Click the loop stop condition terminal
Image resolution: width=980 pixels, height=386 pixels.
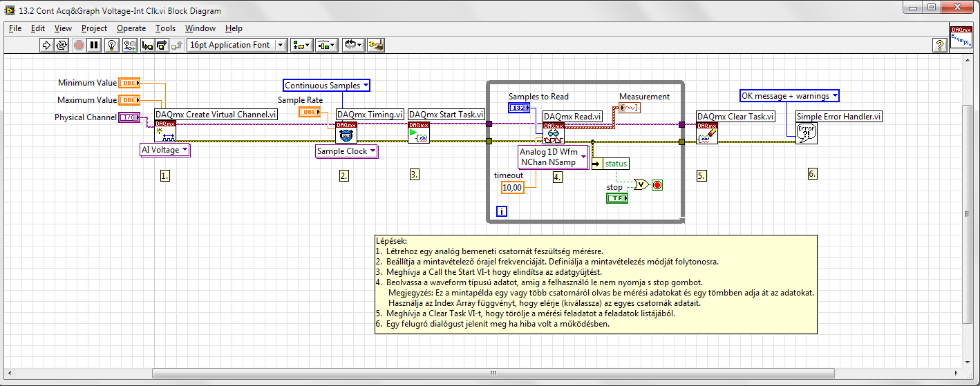pos(657,185)
